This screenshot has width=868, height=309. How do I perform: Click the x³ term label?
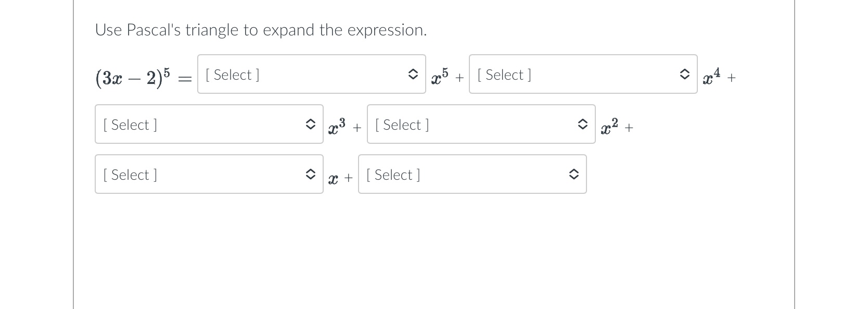pyautogui.click(x=337, y=126)
